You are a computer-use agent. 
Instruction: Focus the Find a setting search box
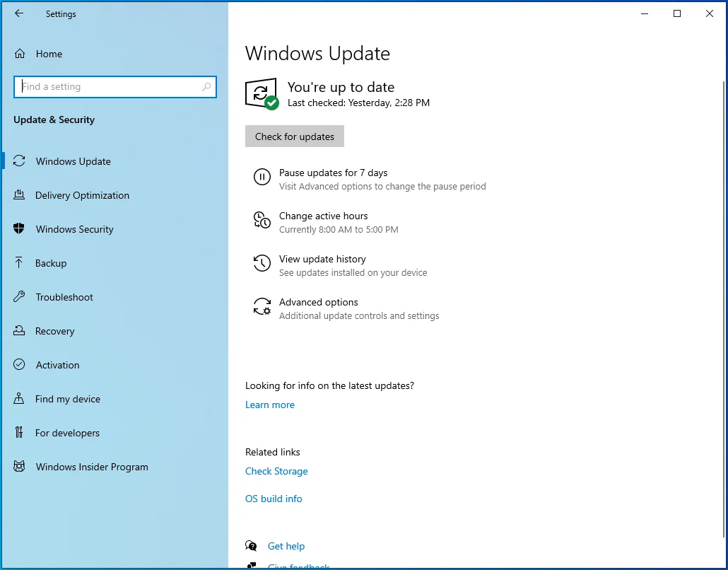tap(115, 87)
